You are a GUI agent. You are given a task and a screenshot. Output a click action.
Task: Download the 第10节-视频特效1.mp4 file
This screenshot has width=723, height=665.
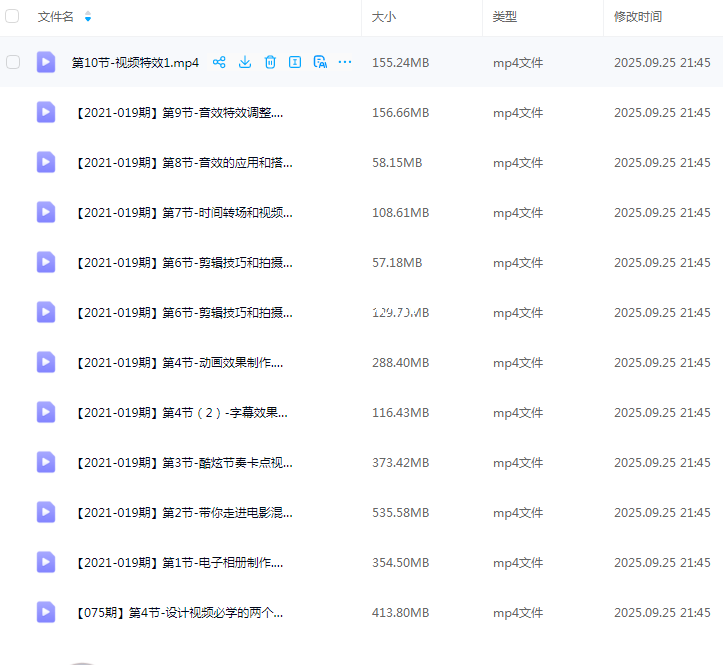245,62
